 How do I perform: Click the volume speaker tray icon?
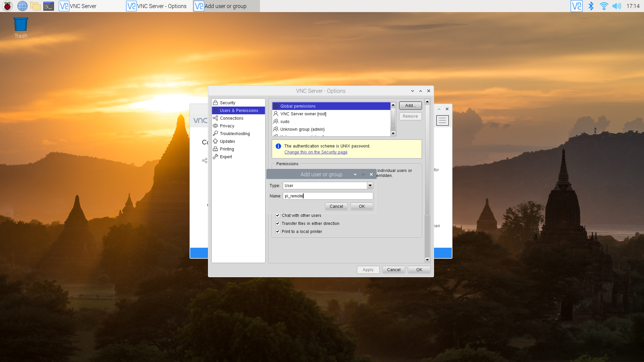(x=616, y=6)
